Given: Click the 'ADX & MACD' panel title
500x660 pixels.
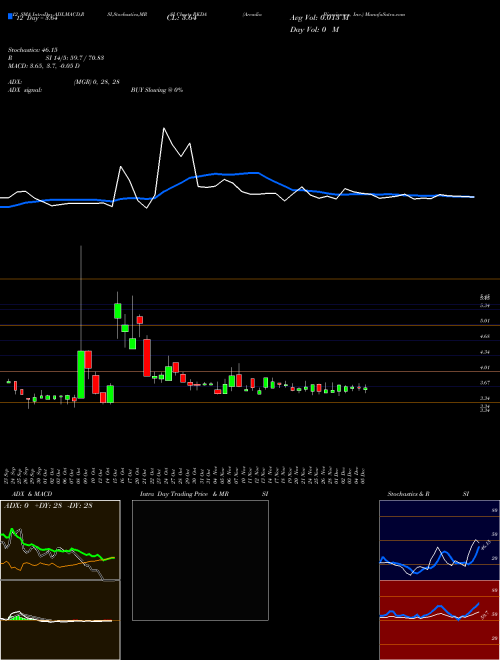Looking at the screenshot, I should 32,494.
